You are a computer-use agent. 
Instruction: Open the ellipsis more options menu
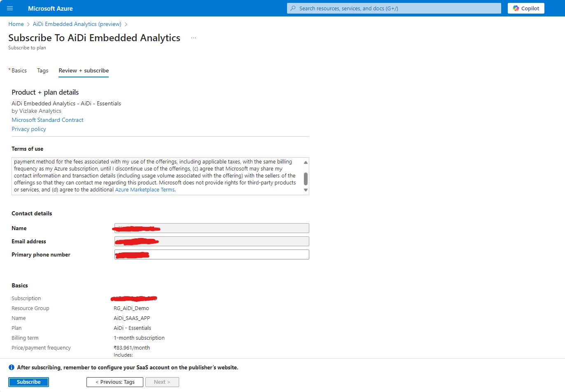[x=194, y=38]
